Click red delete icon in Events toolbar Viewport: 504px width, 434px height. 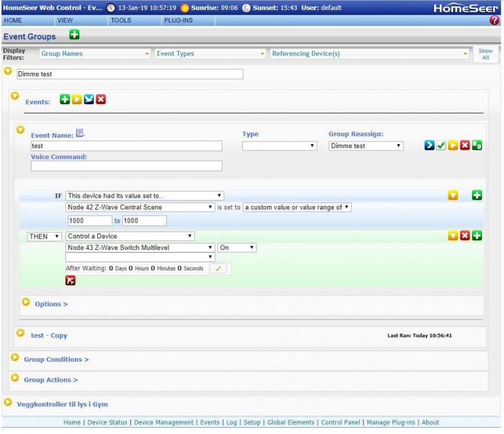pyautogui.click(x=101, y=100)
